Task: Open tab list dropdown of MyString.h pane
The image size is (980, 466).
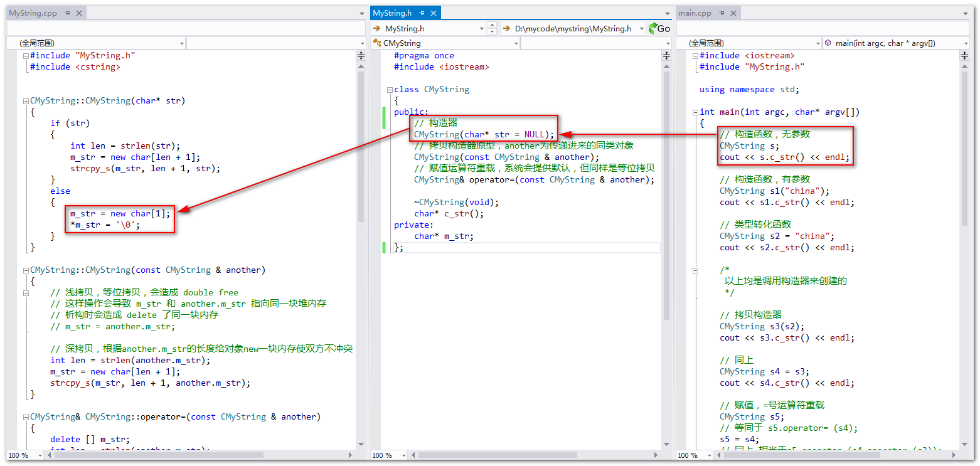Action: 668,13
